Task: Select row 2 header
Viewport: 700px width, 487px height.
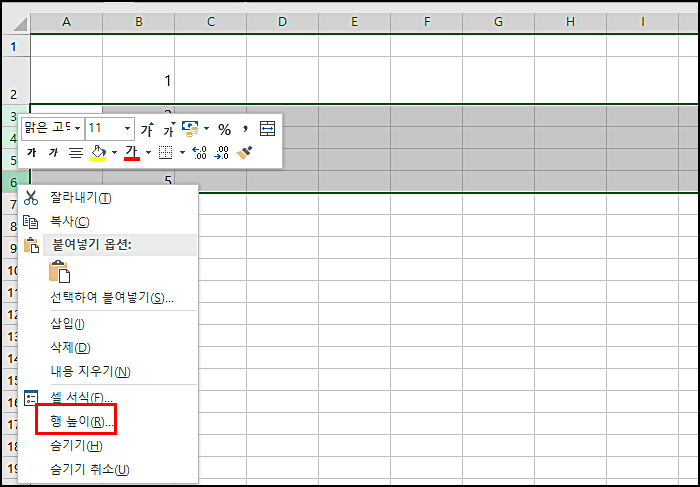Action: coord(16,80)
